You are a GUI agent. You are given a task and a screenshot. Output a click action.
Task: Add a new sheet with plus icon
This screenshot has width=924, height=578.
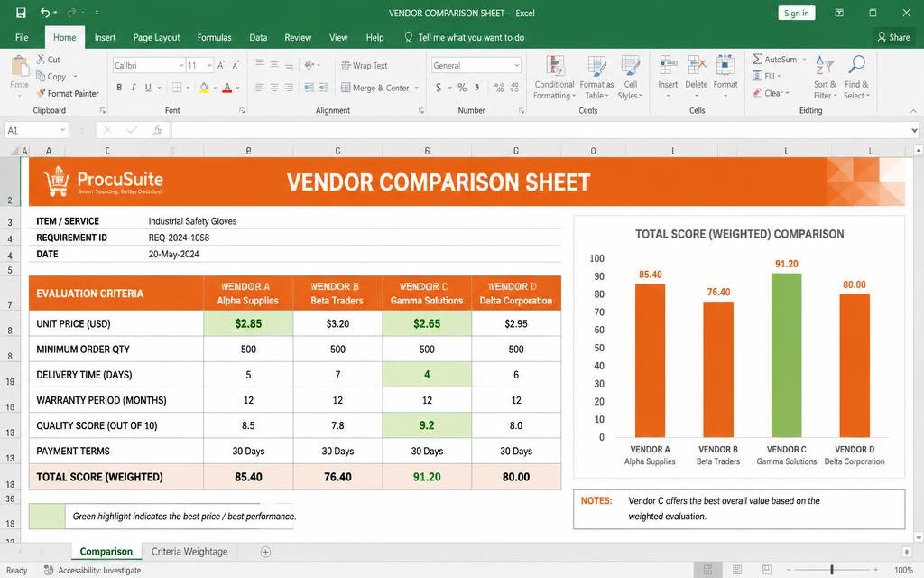point(265,552)
